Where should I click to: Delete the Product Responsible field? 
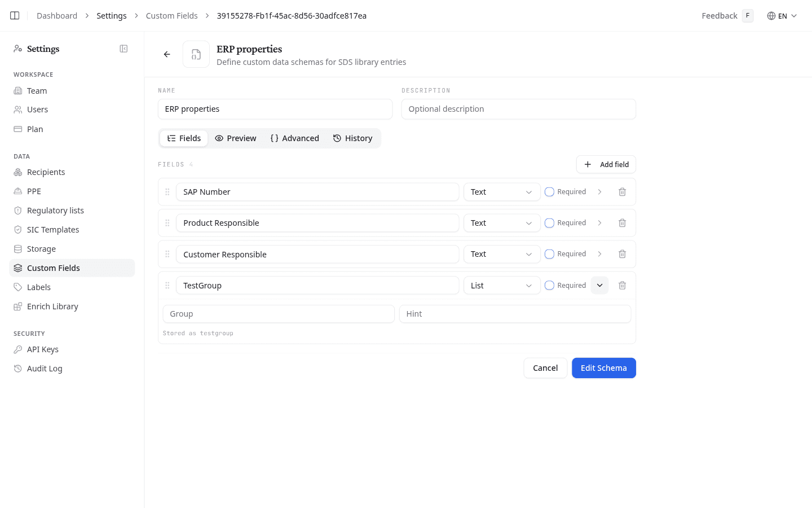click(x=622, y=223)
